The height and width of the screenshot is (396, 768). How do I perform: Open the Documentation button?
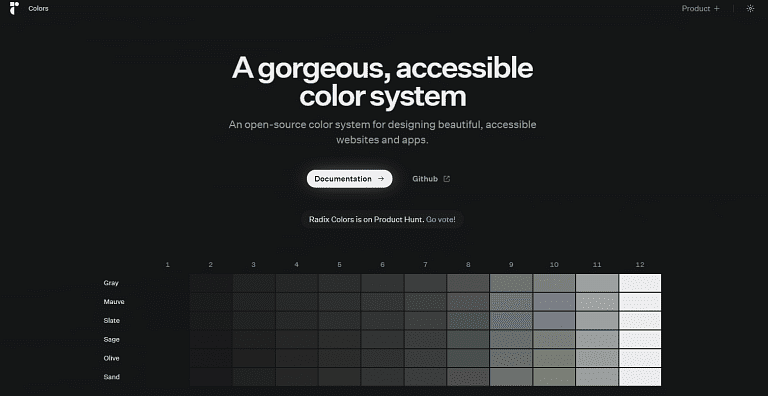[x=349, y=179]
